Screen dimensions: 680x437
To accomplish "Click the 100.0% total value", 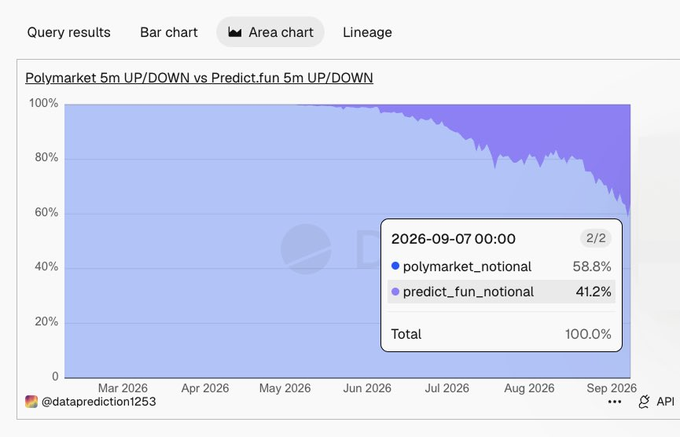I will [588, 334].
